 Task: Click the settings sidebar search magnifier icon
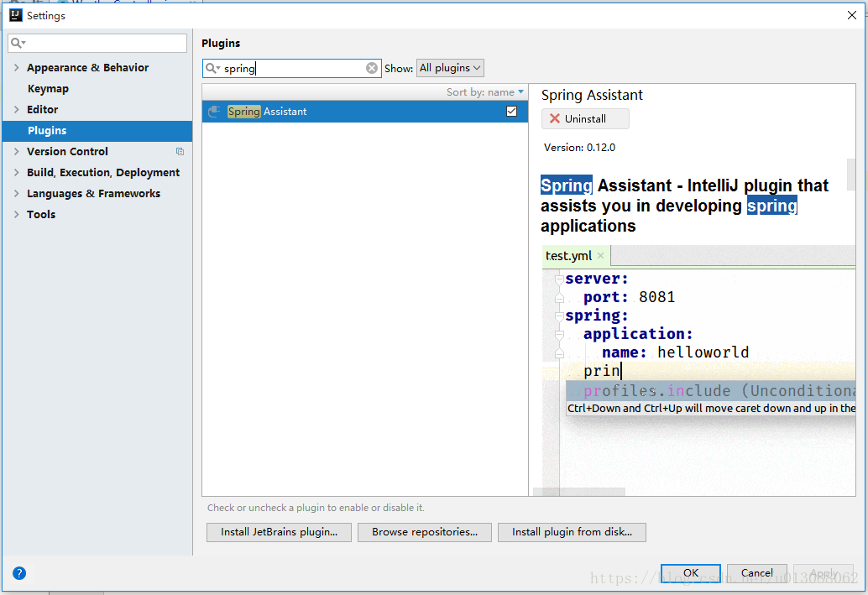18,43
